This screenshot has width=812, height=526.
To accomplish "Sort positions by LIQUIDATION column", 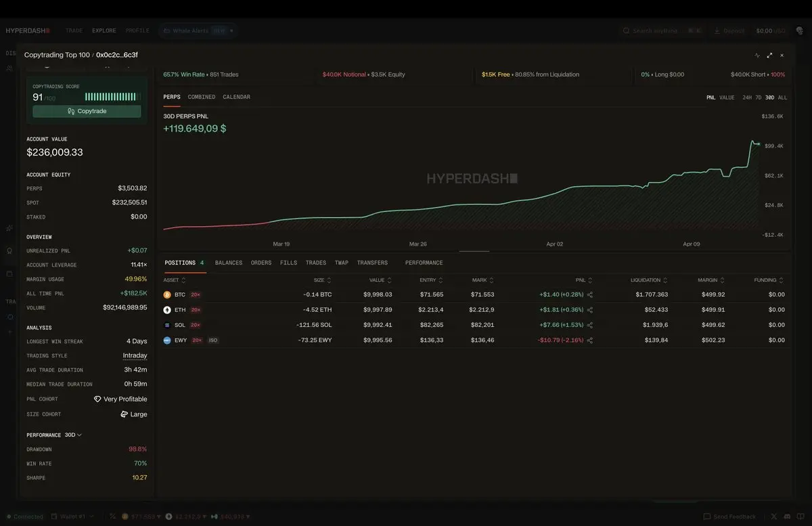I will point(649,280).
